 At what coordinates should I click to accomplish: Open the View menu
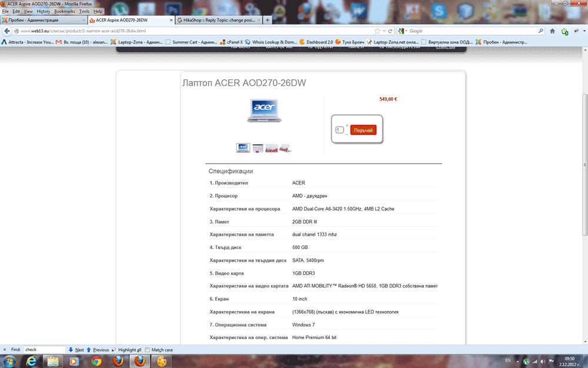28,12
